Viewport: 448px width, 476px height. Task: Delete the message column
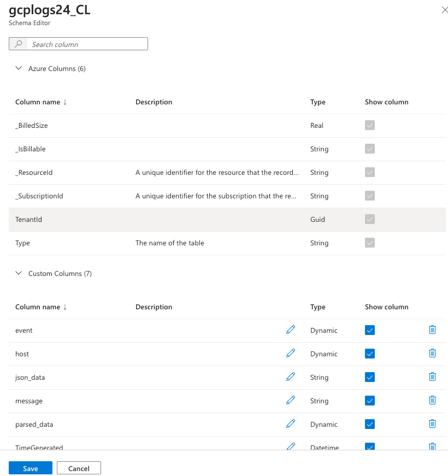432,400
